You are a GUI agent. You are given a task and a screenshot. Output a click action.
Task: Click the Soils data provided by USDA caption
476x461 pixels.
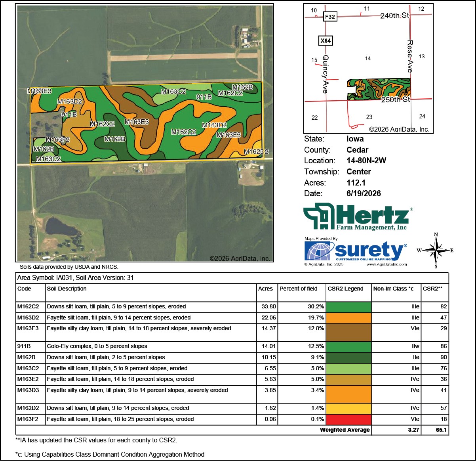69,267
